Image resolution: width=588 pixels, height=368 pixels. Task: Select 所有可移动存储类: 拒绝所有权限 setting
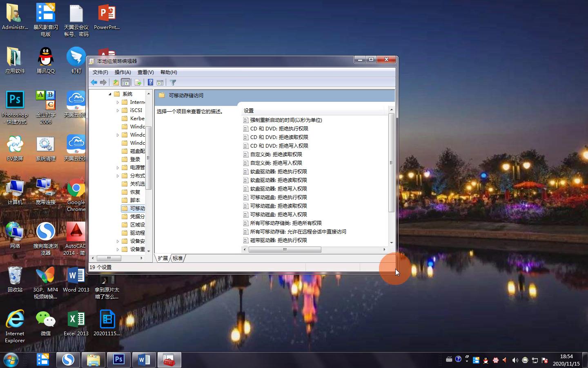click(x=286, y=223)
